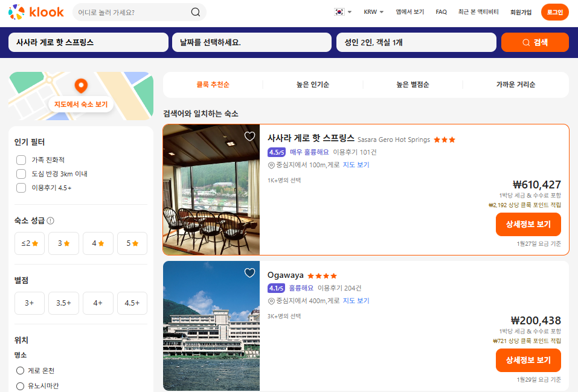Open the Ogawaya hotel building photo
Viewport: 578px width, 392px height.
[211, 326]
